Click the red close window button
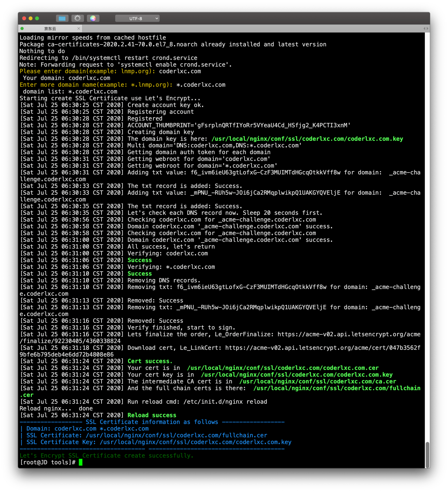This screenshot has height=492, width=448. (24, 18)
